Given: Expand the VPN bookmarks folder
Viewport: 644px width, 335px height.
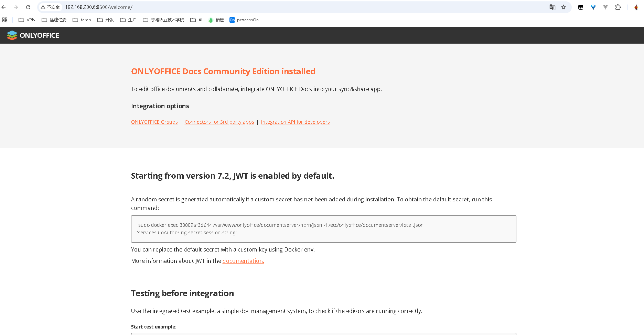Looking at the screenshot, I should (27, 20).
